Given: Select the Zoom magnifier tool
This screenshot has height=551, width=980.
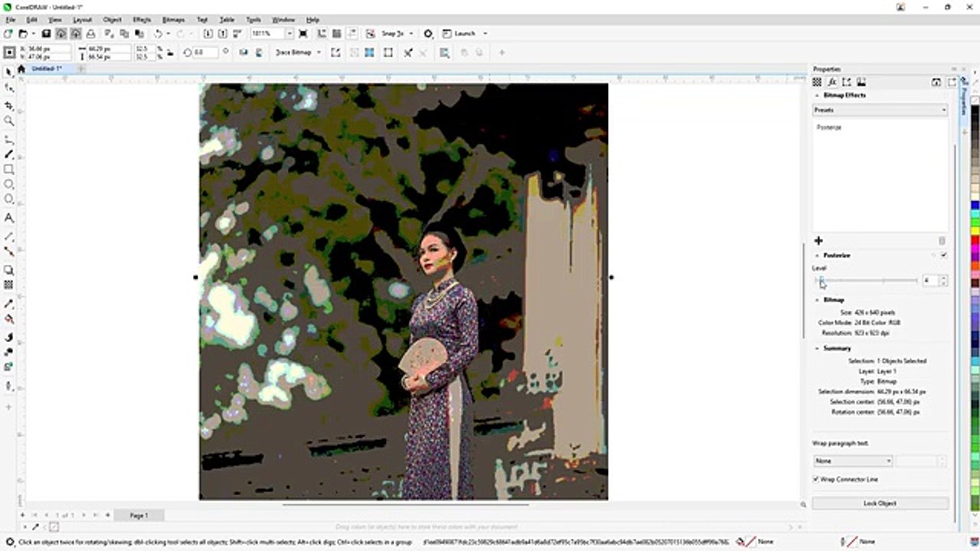Looking at the screenshot, I should coord(9,121).
